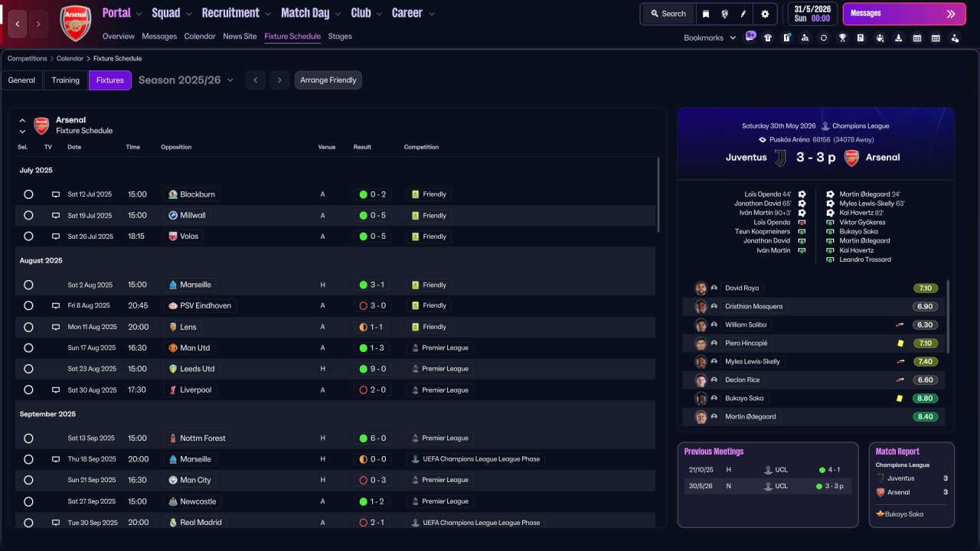The image size is (980, 551).
Task: Click the Date column header
Action: click(x=74, y=147)
